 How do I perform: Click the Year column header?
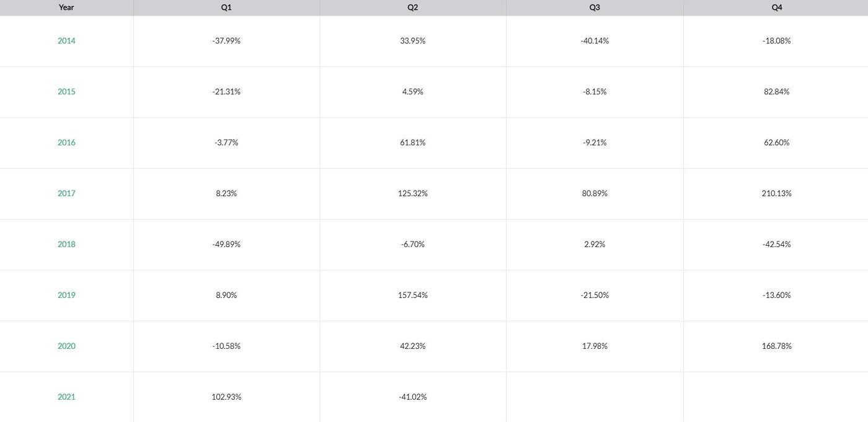point(66,7)
